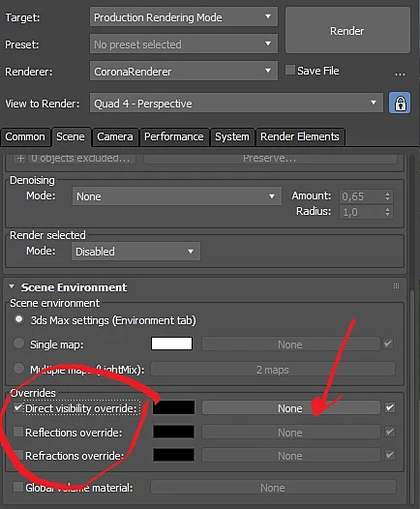Switch to the Render Elements tab
The height and width of the screenshot is (509, 420).
click(x=300, y=136)
